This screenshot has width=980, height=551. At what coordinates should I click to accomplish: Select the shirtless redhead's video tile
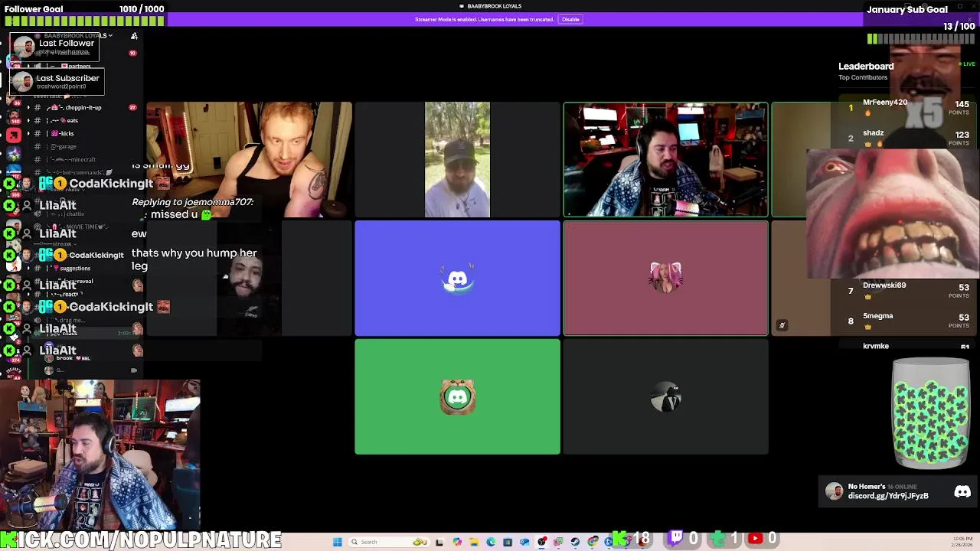pyautogui.click(x=249, y=159)
